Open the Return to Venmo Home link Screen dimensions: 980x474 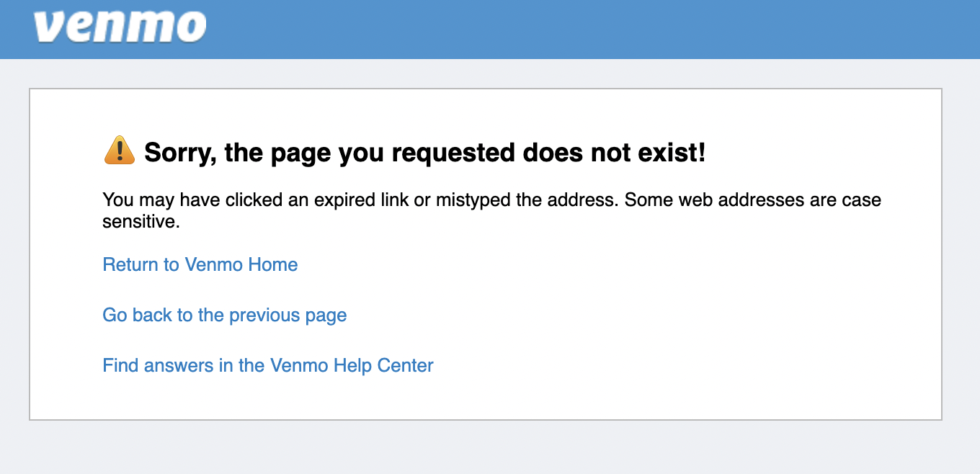pyautogui.click(x=200, y=264)
